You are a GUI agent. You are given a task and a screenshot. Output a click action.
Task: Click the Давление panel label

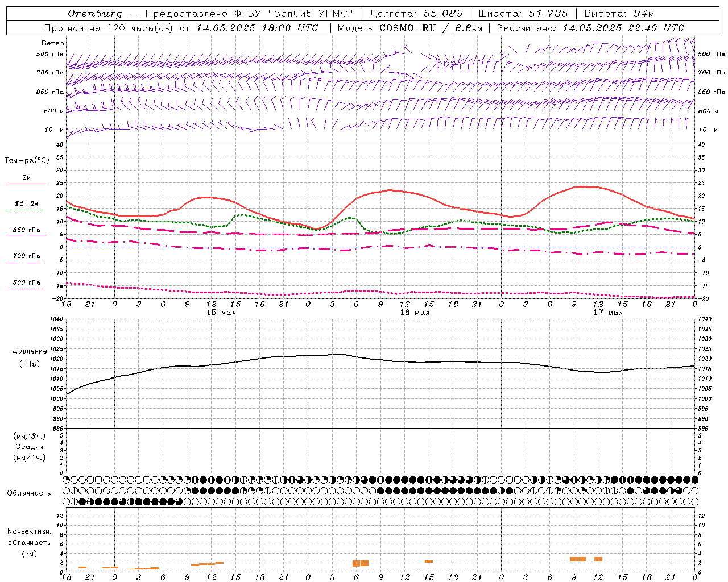(x=30, y=351)
